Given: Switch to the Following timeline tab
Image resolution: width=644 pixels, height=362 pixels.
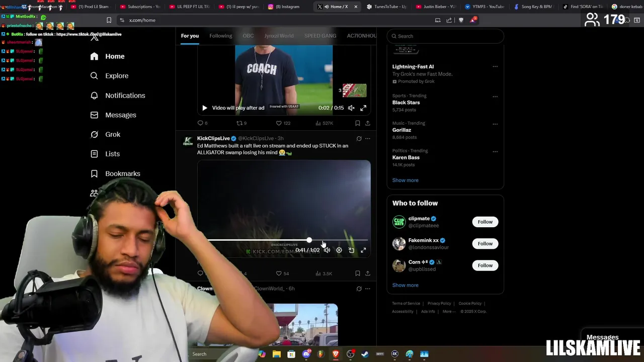Looking at the screenshot, I should (221, 36).
